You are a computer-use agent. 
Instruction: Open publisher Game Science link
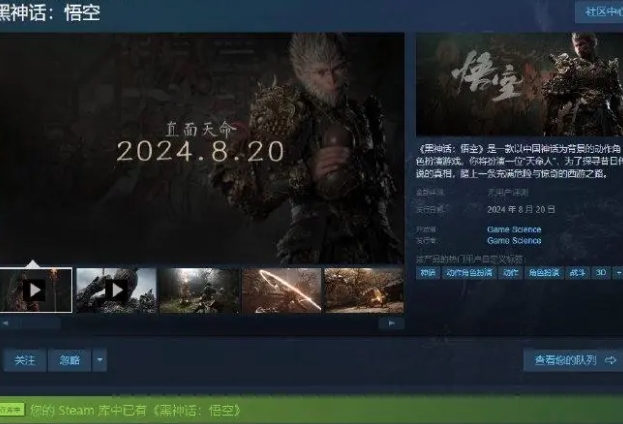tap(514, 240)
